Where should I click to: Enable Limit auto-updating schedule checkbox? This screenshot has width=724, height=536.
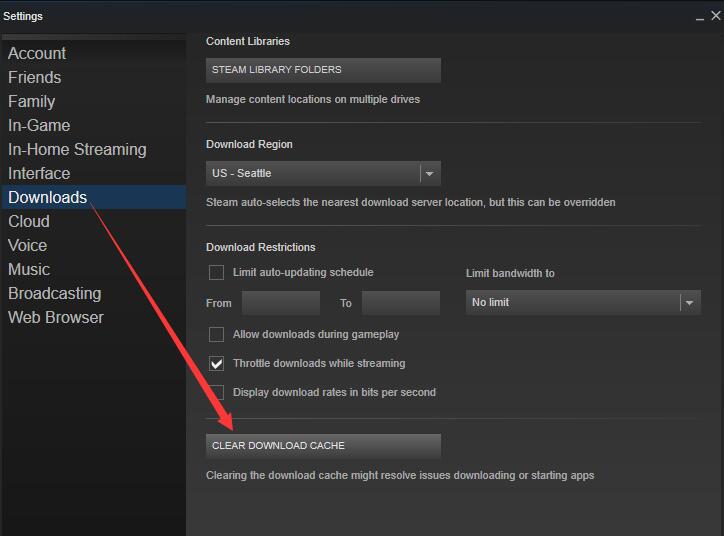217,273
